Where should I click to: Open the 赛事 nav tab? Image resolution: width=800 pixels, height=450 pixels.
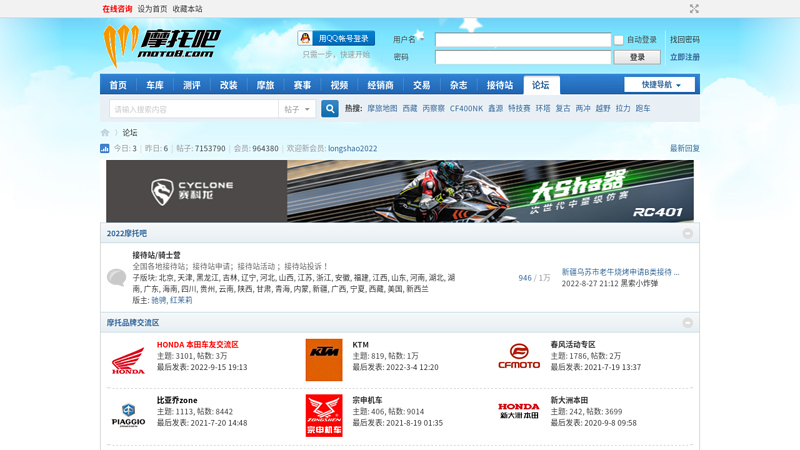[x=302, y=85]
